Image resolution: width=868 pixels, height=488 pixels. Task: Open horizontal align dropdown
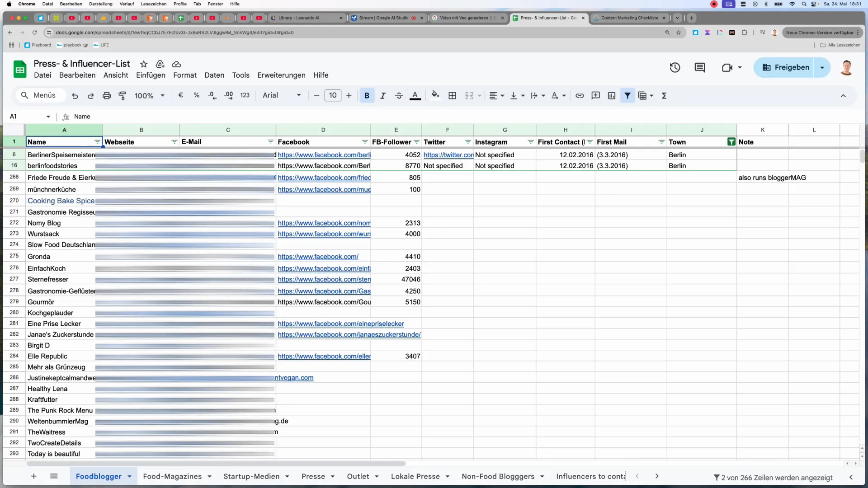click(496, 96)
